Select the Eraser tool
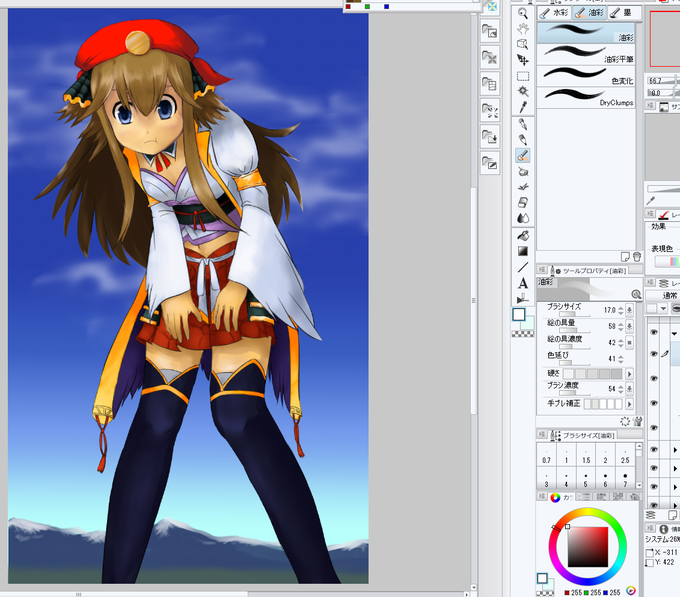680x597 pixels. 523,202
